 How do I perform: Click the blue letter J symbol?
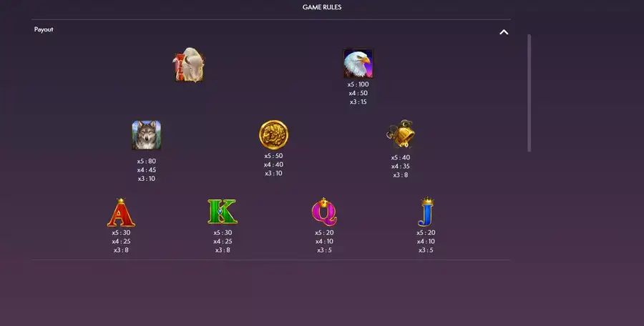(x=426, y=212)
